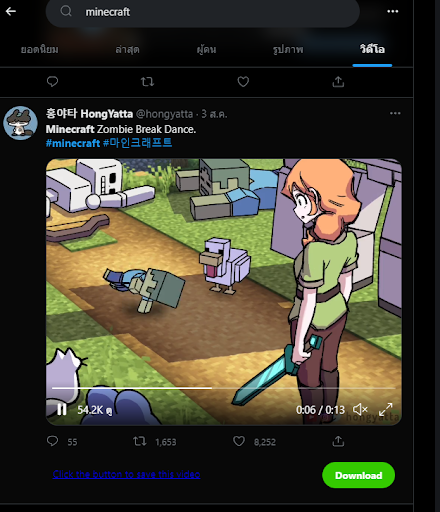Open the รูปภาพ tab

(288, 50)
